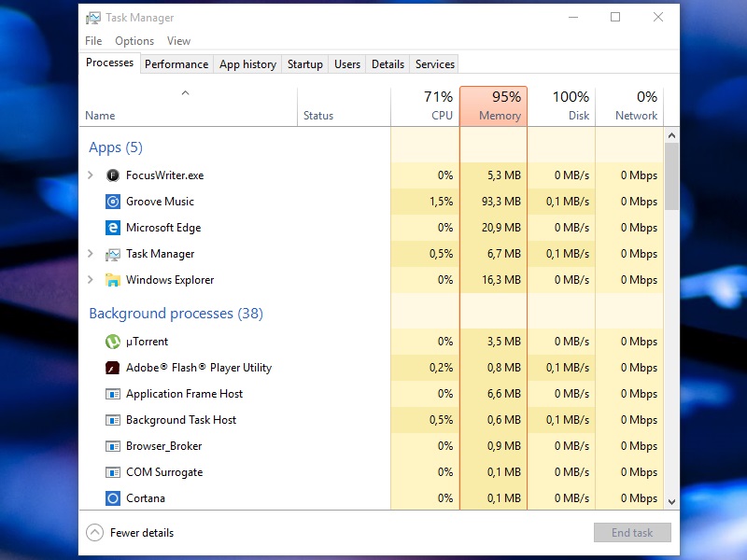This screenshot has width=747, height=560.
Task: Click the Microsoft Edge icon
Action: coord(112,228)
